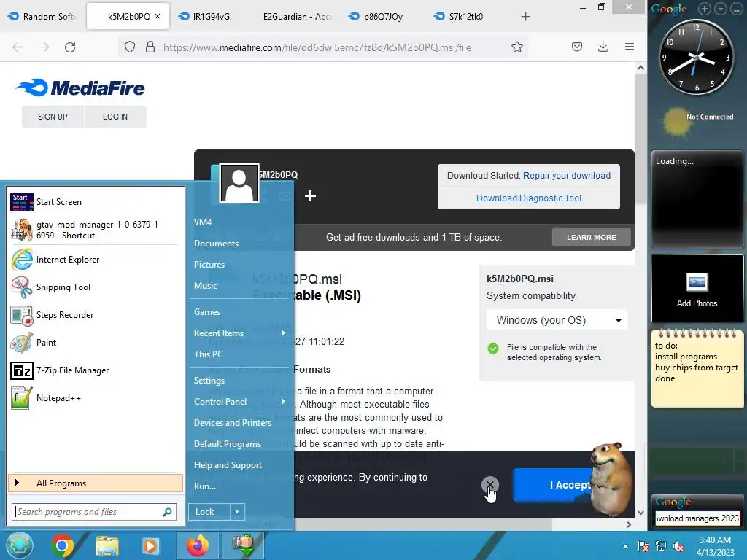
Task: Open File Explorer from taskbar
Action: coord(107,545)
